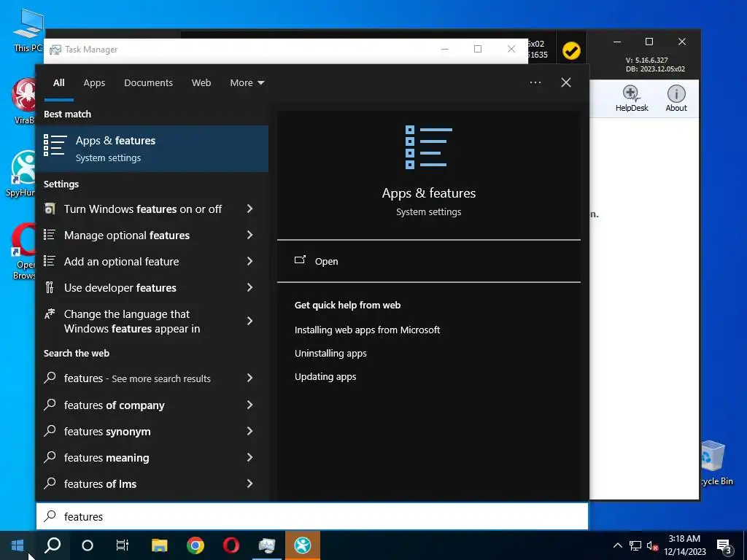This screenshot has height=560, width=747.
Task: Switch to the Documents search filter tab
Action: pos(148,83)
